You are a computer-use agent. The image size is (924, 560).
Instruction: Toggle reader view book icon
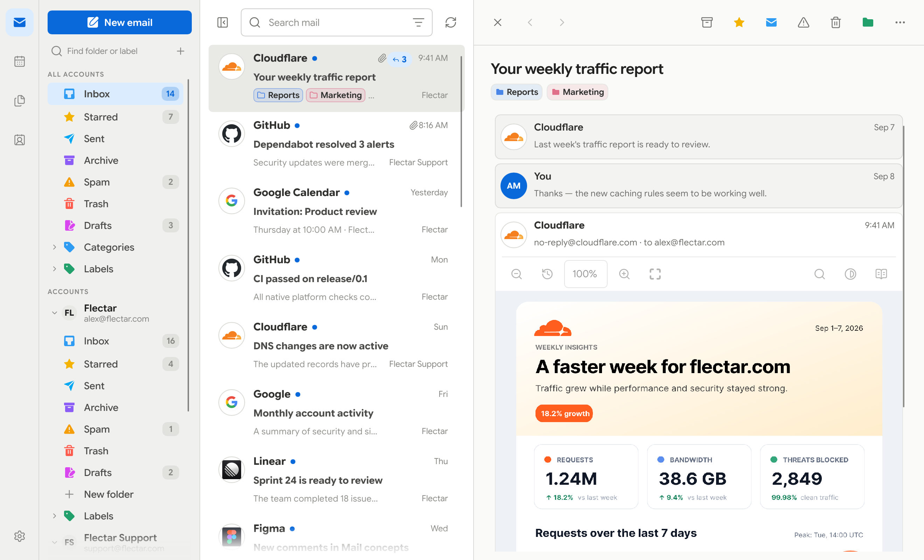pyautogui.click(x=881, y=274)
